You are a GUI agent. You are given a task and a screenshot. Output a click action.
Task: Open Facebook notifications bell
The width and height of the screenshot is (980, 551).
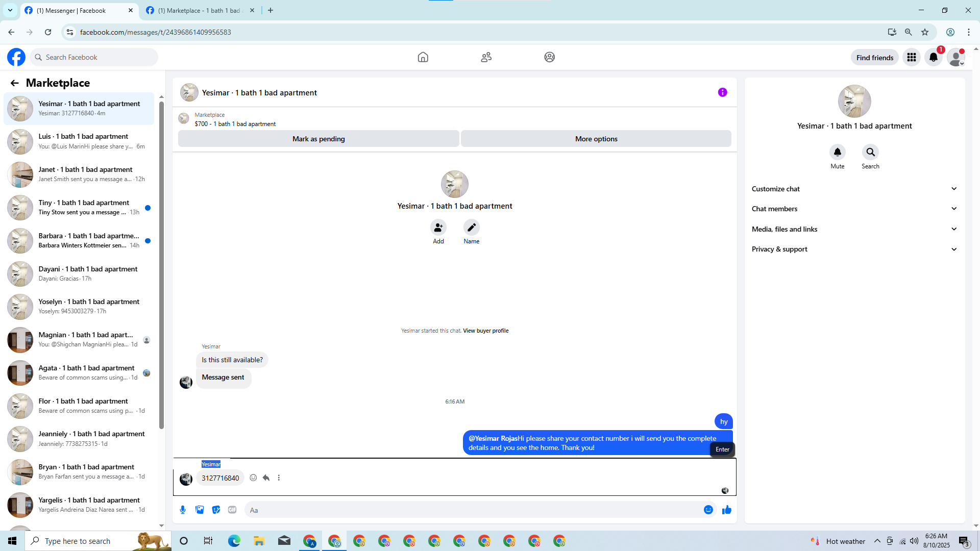[933, 57]
